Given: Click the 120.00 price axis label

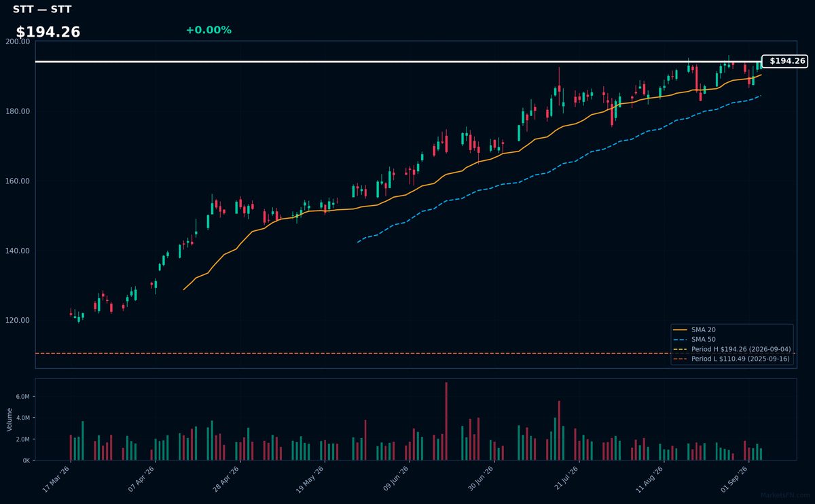Looking at the screenshot, I should tap(18, 321).
